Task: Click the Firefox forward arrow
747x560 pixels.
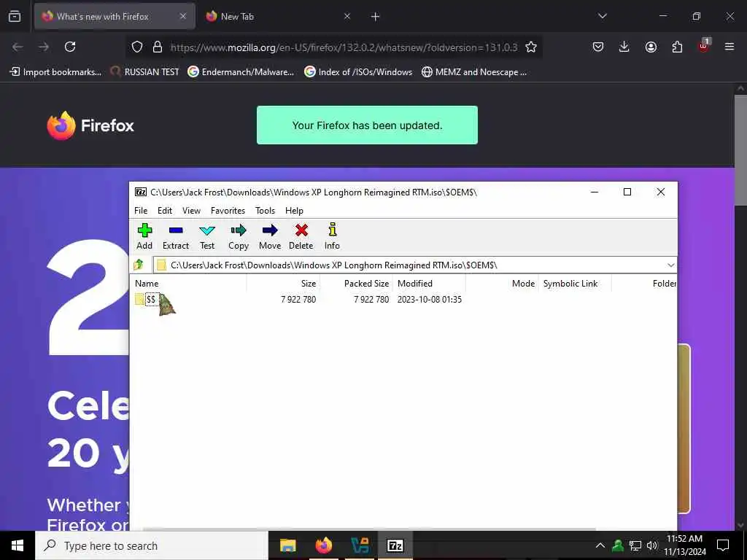Action: pos(44,47)
